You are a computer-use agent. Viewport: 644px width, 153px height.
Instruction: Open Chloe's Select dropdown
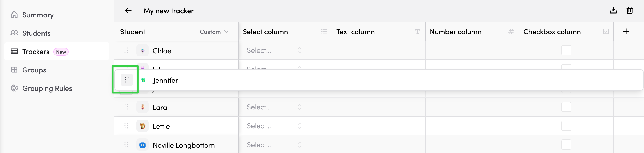coord(274,50)
